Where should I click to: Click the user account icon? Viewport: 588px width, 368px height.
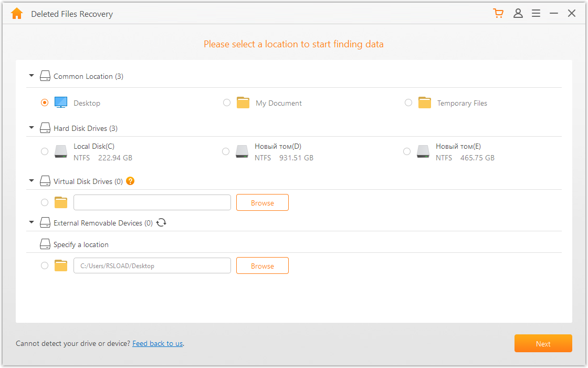click(518, 14)
